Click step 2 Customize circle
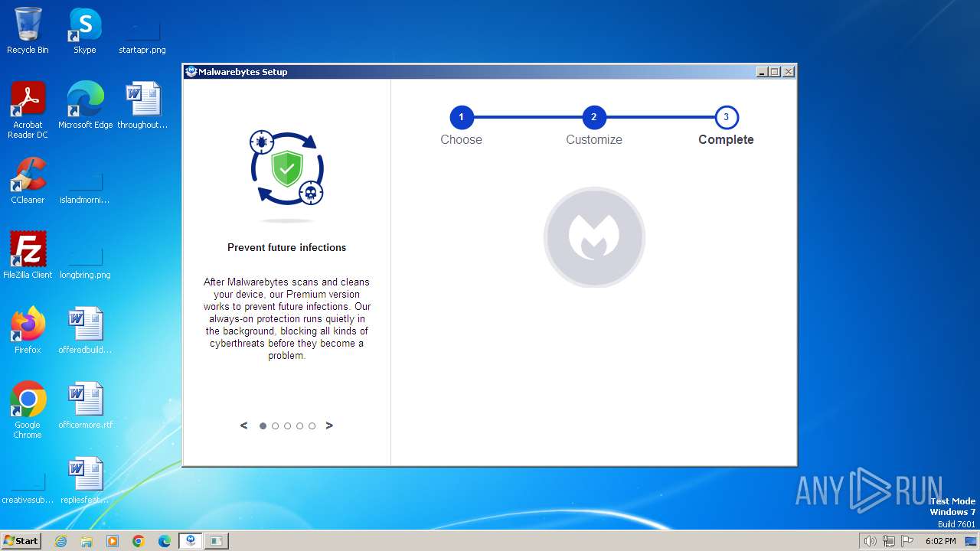This screenshot has height=551, width=980. pyautogui.click(x=593, y=117)
